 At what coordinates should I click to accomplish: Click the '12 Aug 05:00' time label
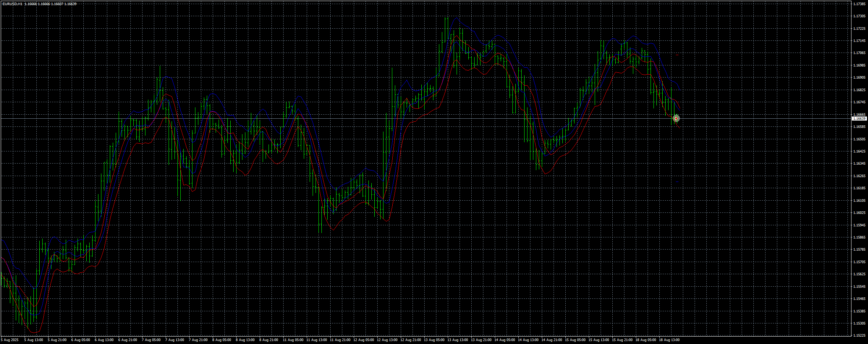[x=364, y=340]
